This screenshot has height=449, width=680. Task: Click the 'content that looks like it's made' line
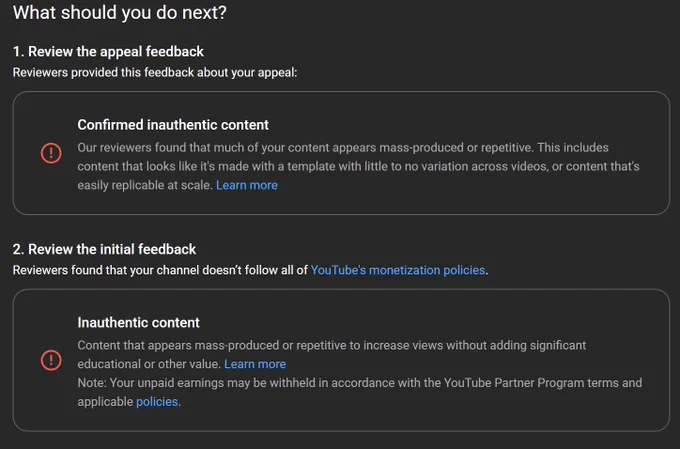click(x=358, y=167)
